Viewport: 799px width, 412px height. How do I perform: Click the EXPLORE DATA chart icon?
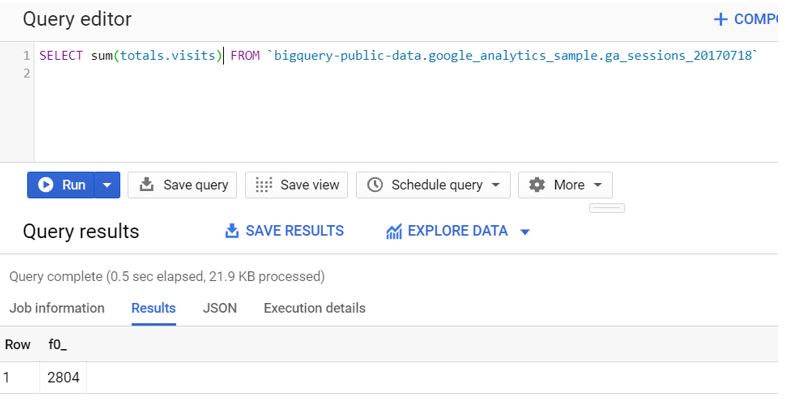[394, 232]
